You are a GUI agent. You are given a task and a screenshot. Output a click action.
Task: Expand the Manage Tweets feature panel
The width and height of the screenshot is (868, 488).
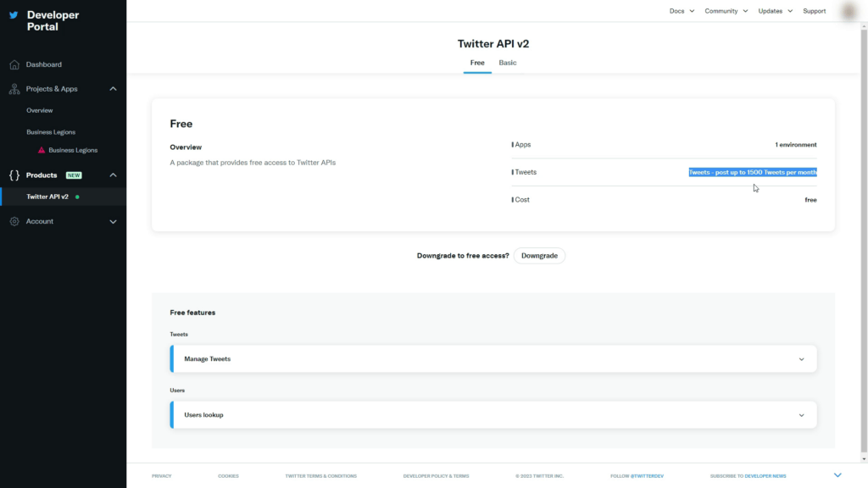point(801,358)
